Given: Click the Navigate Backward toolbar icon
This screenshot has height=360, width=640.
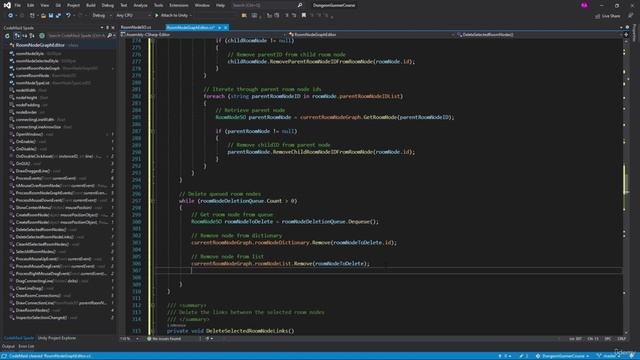Looking at the screenshot, I should click(x=10, y=16).
